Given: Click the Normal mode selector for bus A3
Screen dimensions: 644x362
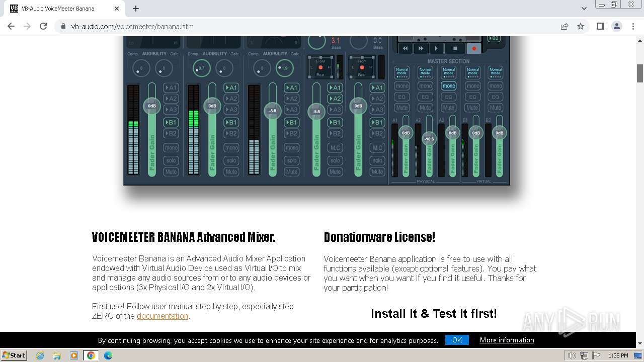Looking at the screenshot, I should [x=449, y=73].
